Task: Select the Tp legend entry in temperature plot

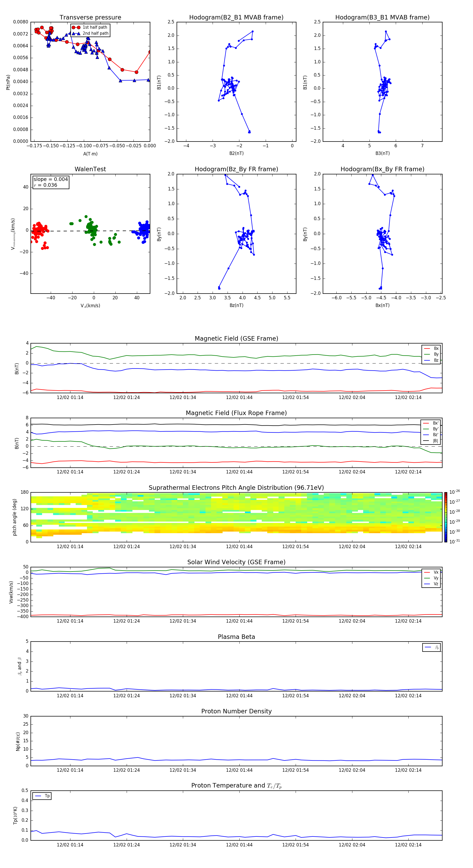Action: tap(42, 796)
